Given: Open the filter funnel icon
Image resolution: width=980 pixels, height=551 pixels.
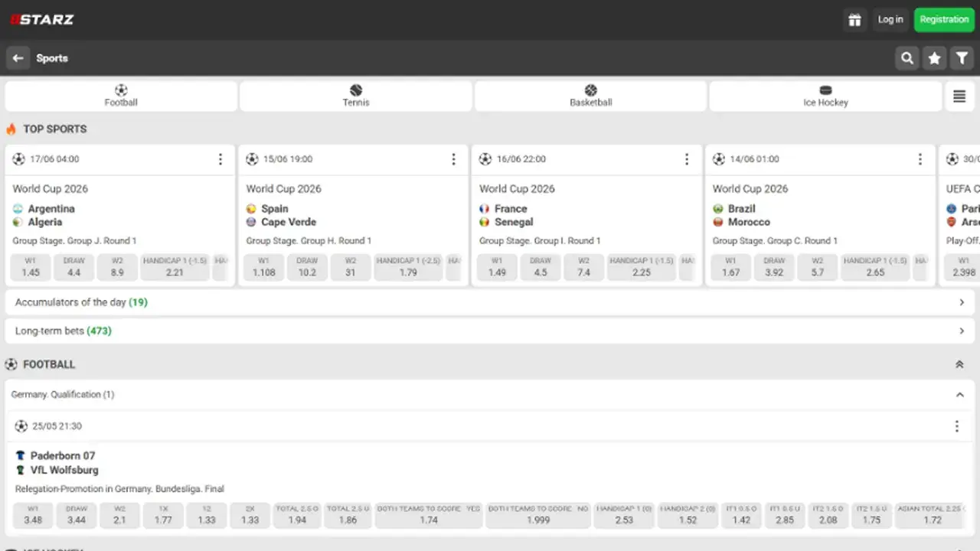Looking at the screenshot, I should coord(962,58).
